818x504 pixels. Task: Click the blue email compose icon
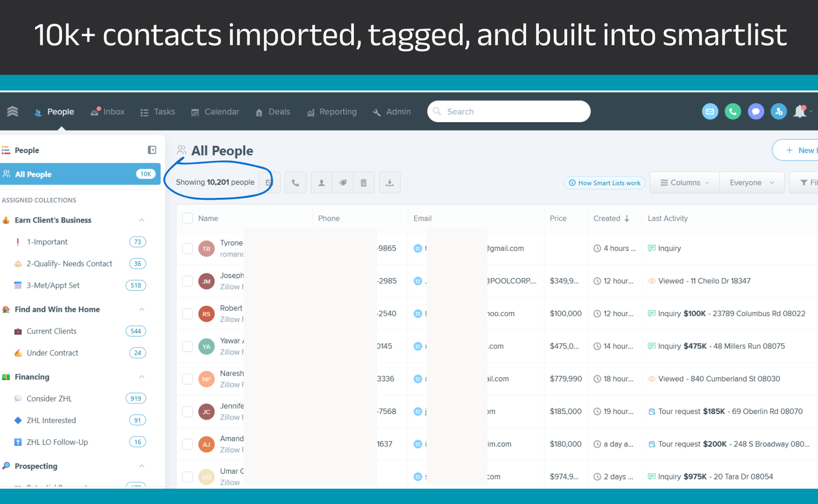tap(710, 111)
